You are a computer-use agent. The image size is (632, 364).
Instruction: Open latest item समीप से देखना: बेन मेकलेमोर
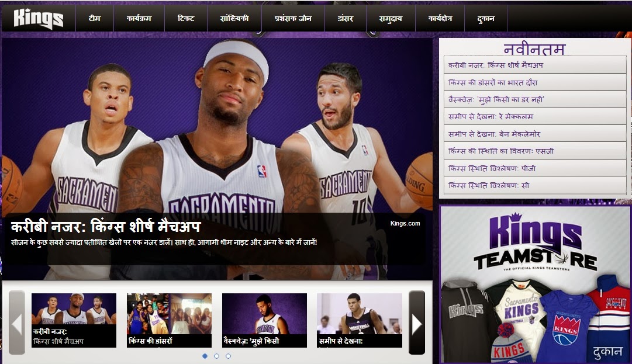click(x=535, y=134)
